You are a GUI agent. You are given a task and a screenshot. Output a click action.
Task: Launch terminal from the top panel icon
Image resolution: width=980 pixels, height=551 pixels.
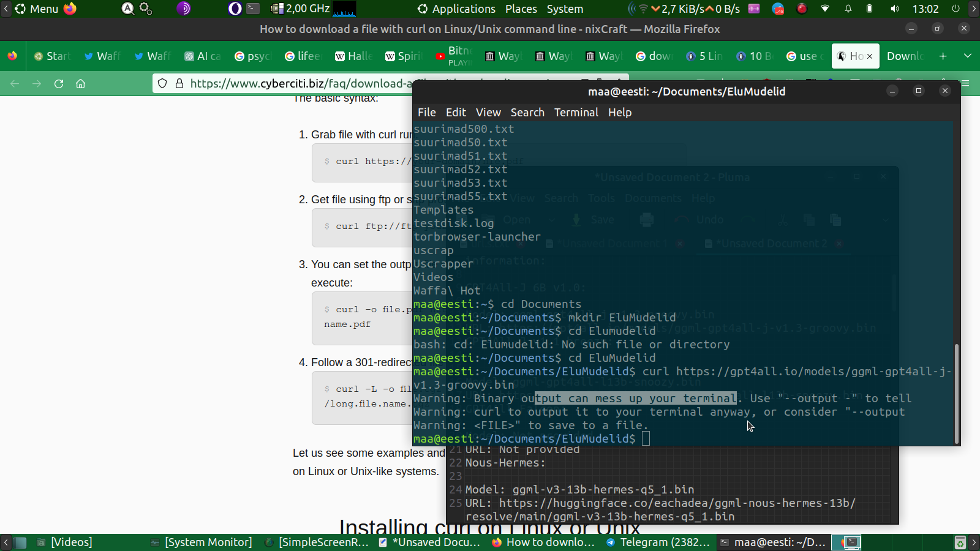[x=253, y=9]
